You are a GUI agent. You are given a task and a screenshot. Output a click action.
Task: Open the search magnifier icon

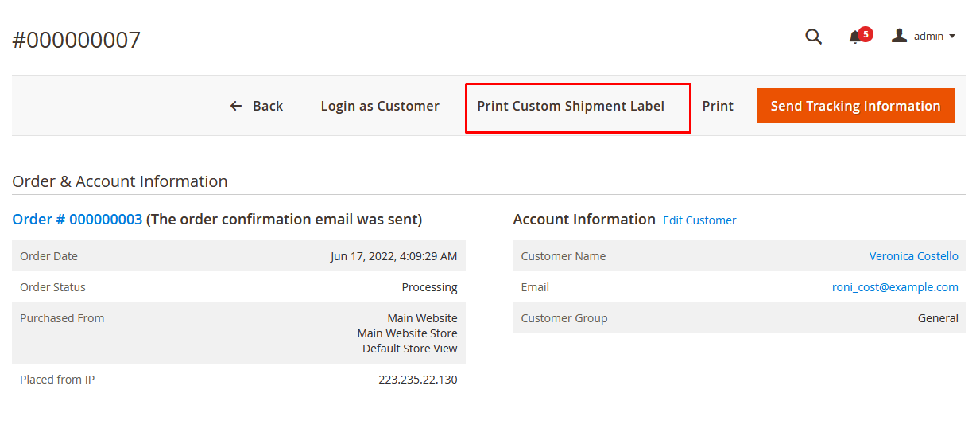813,37
